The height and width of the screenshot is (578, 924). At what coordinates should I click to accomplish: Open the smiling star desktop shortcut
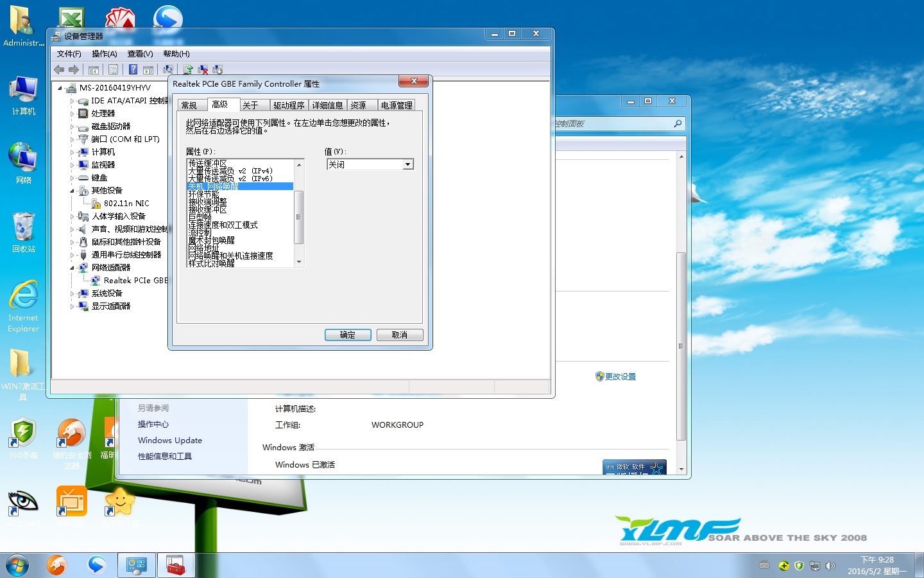coord(120,507)
